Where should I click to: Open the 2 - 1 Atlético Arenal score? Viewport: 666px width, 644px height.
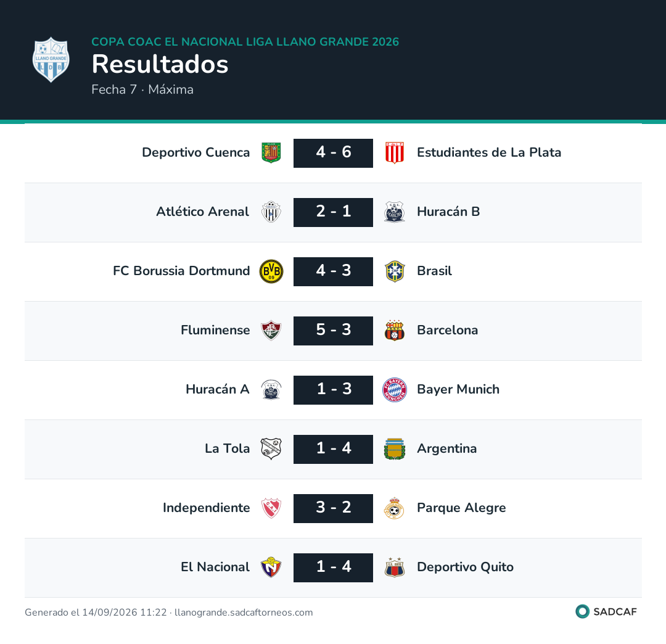333,212
